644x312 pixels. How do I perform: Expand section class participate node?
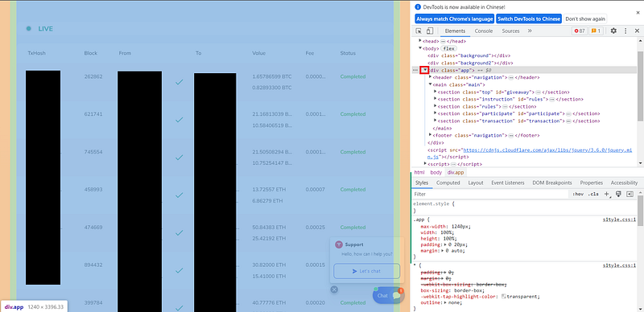[435, 113]
